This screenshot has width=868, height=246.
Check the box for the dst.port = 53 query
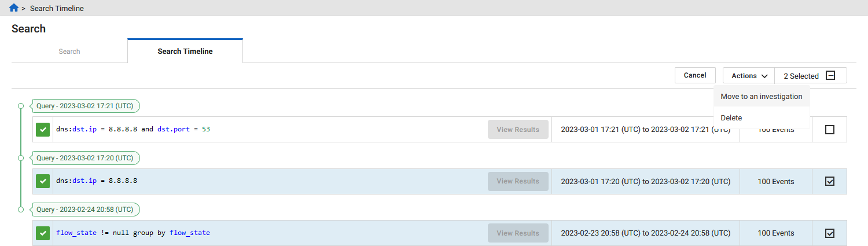(830, 130)
